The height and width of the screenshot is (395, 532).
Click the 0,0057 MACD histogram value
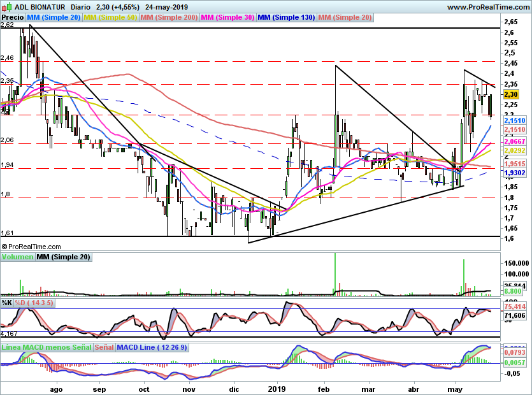(x=514, y=363)
